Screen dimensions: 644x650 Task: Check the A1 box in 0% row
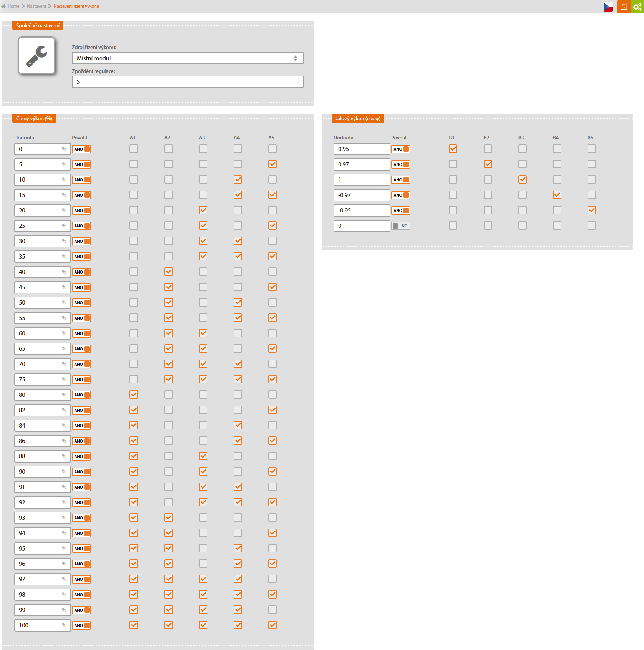pyautogui.click(x=134, y=149)
